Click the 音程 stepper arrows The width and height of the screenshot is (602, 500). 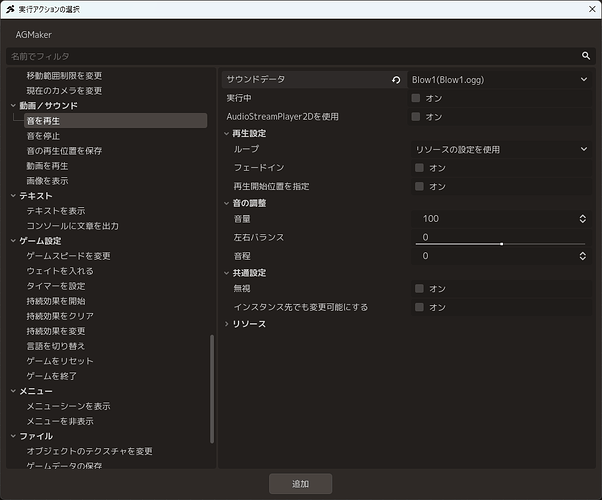coord(582,256)
